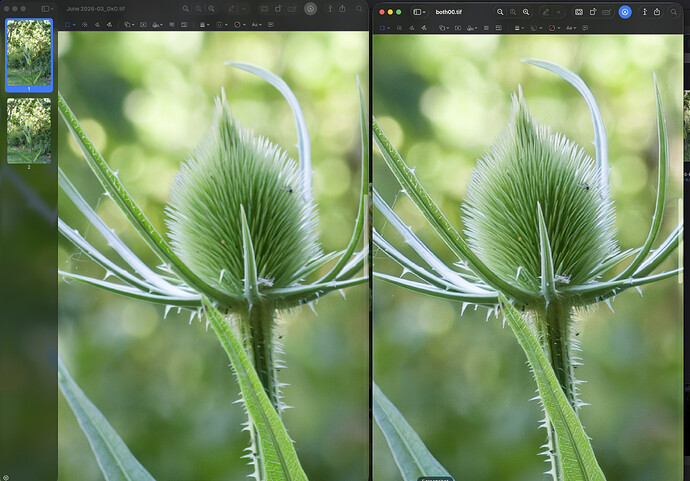Open Shapes dropdown in June 2025-03_DxO.tif window

130,25
